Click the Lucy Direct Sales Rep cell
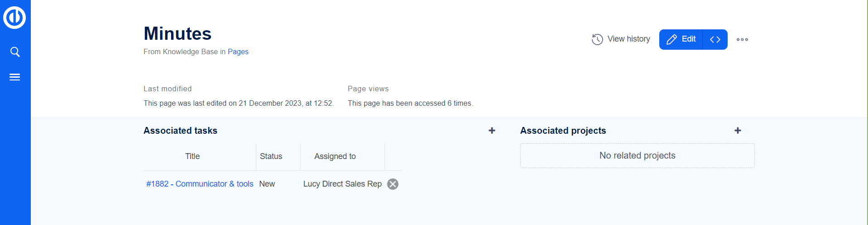This screenshot has width=868, height=225. 342,184
